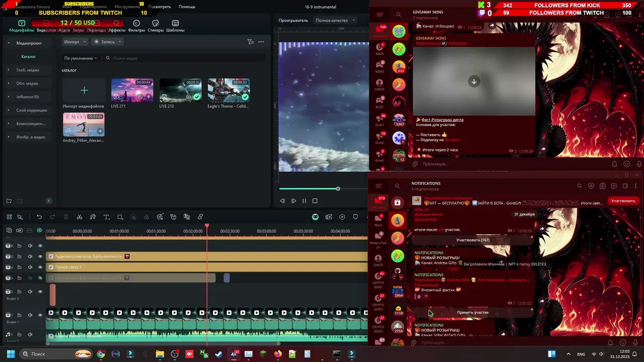Open the Помощь menu

coord(187,7)
